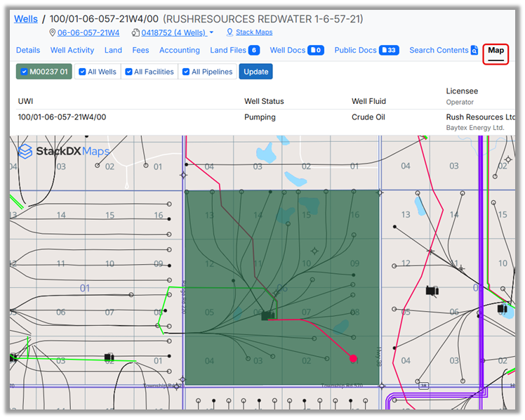Toggle the All Pipelines checkbox
This screenshot has height=420, width=525.
(186, 72)
